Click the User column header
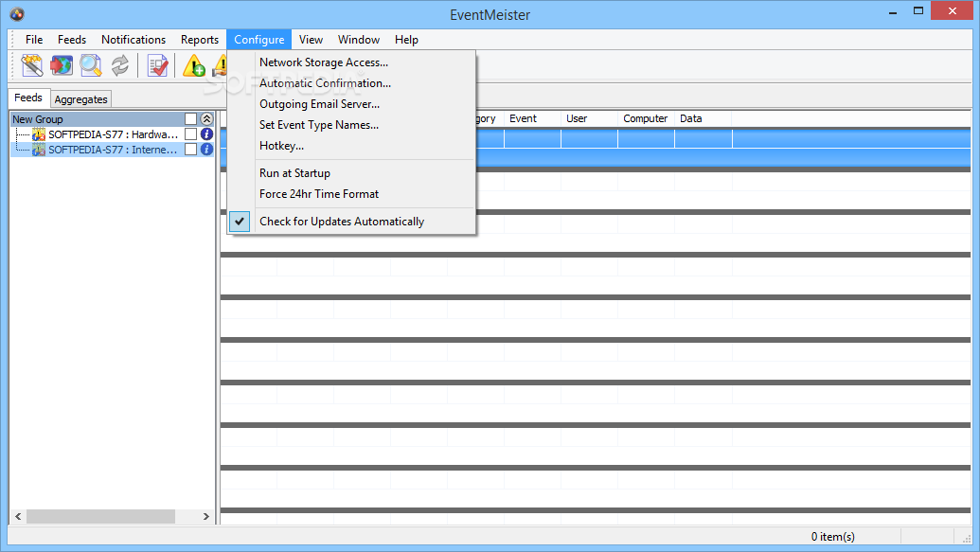Viewport: 980px width, 552px height. 589,118
